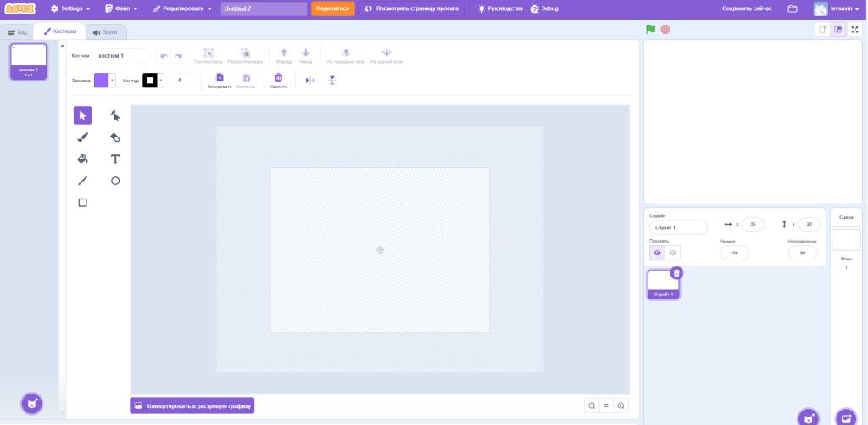The image size is (868, 425).
Task: Open the Settings dropdown menu
Action: click(70, 8)
